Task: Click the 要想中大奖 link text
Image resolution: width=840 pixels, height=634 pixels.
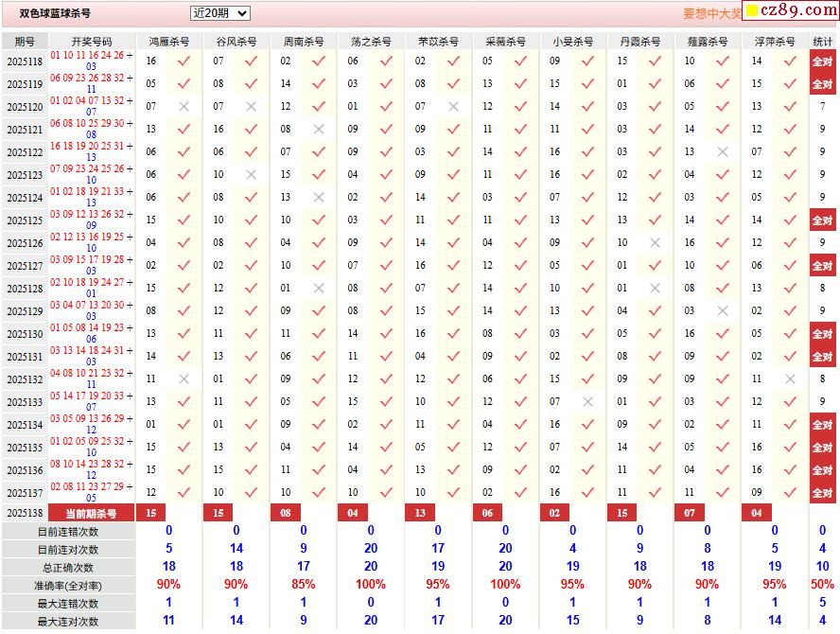Action: [x=712, y=14]
